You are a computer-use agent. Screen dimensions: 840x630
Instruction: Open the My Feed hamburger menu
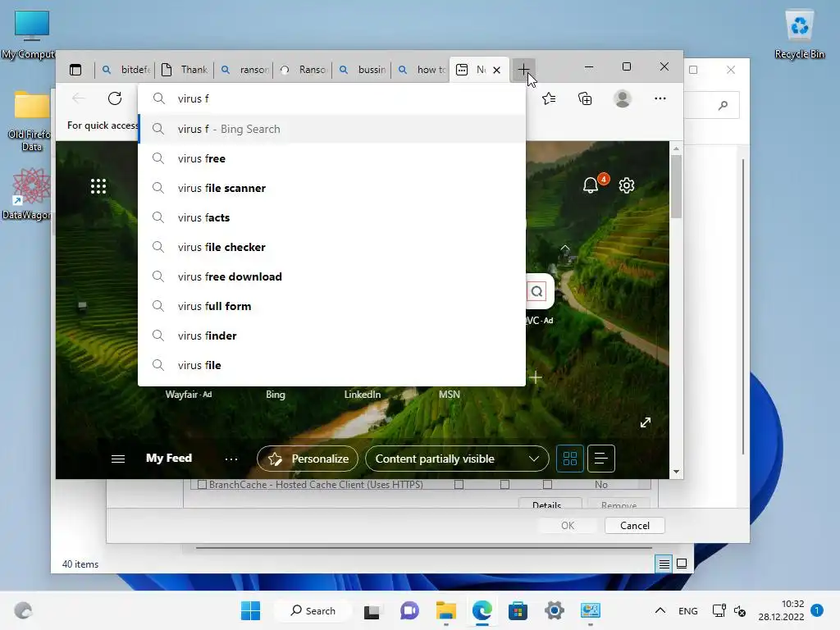[x=118, y=459]
